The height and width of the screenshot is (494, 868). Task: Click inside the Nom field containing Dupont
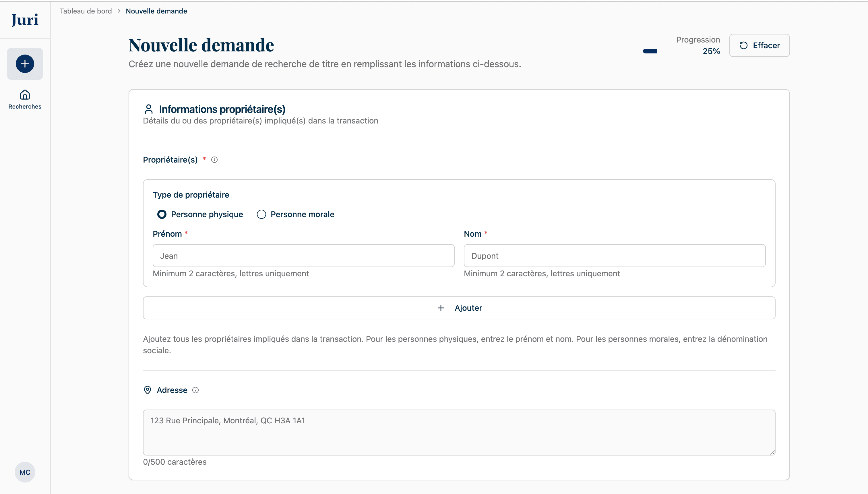pyautogui.click(x=614, y=256)
